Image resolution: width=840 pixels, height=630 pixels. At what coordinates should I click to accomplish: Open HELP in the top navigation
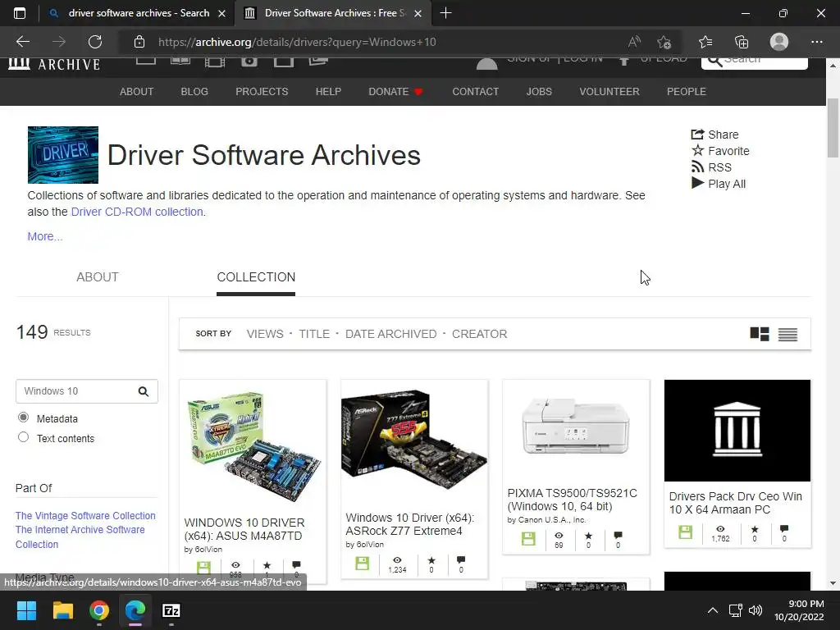coord(328,92)
